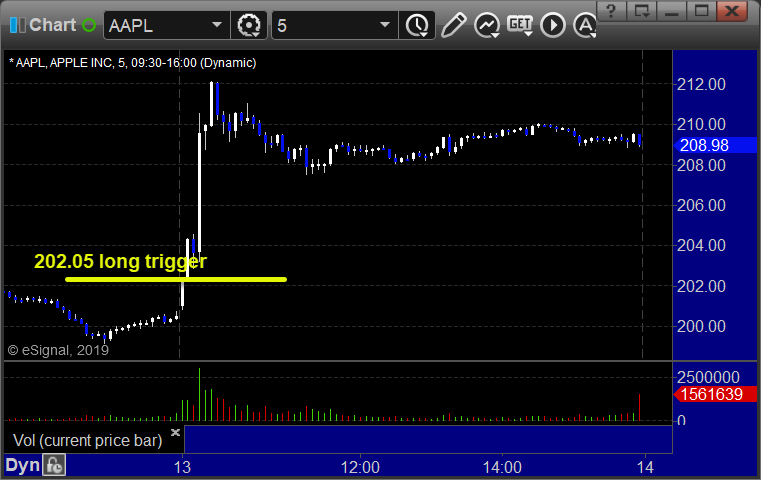Select the pencil drawing tool
Screen dimensions: 761x480
[x=453, y=25]
